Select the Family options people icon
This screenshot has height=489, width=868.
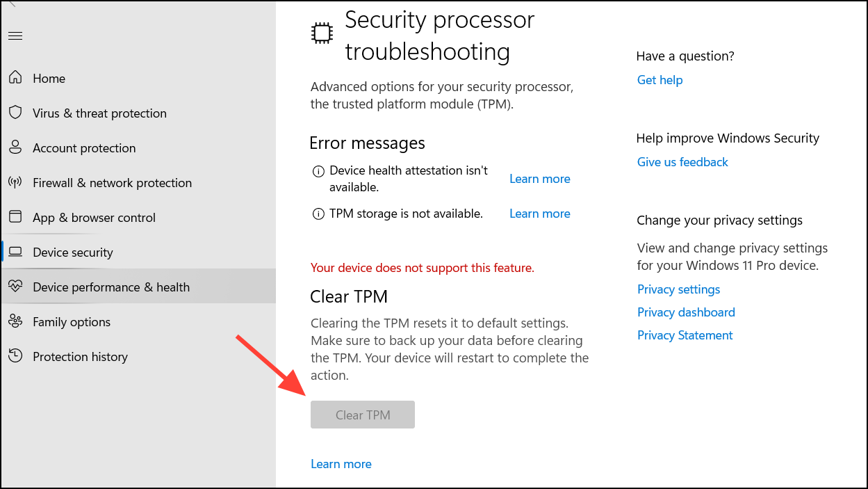[x=15, y=321]
